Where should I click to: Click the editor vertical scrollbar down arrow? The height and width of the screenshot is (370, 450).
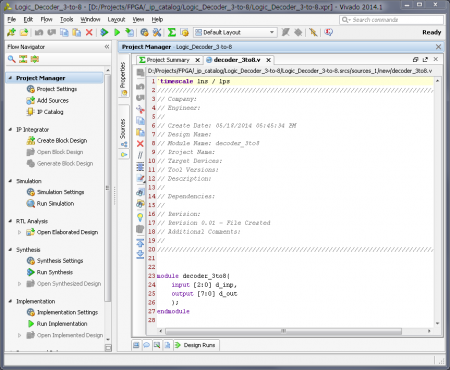(x=437, y=323)
